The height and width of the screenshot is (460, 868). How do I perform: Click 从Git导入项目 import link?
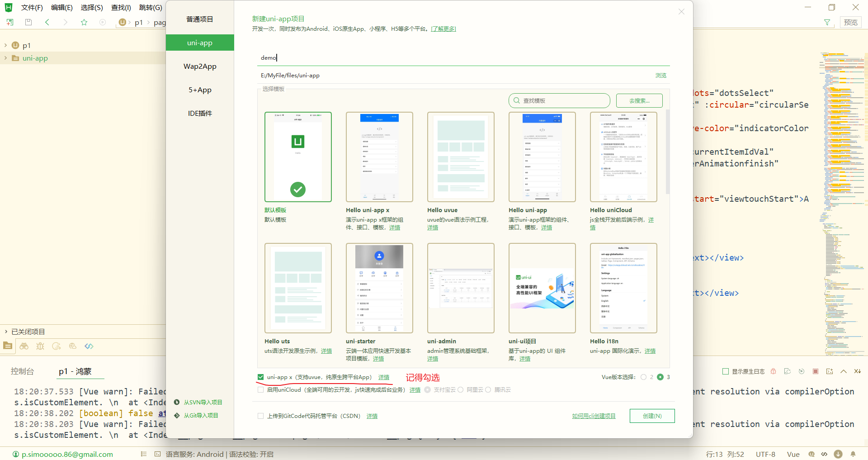click(x=201, y=415)
